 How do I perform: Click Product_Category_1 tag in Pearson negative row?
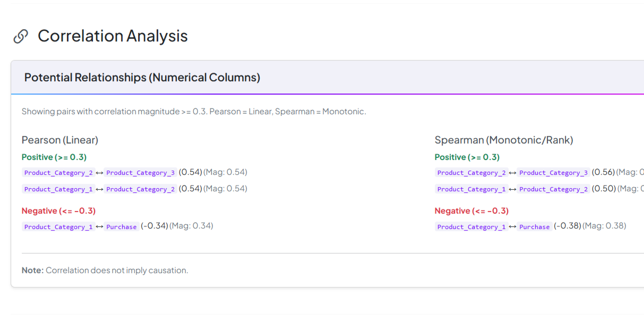click(x=58, y=227)
